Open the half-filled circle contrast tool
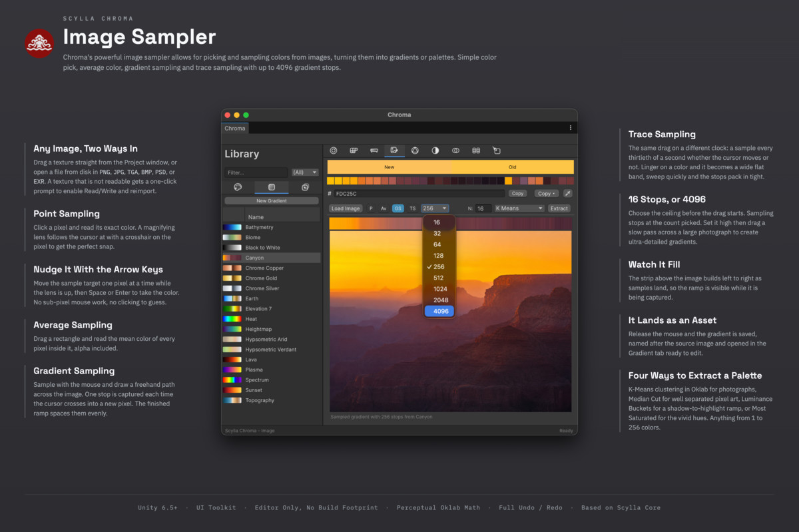799x532 pixels. pyautogui.click(x=435, y=150)
